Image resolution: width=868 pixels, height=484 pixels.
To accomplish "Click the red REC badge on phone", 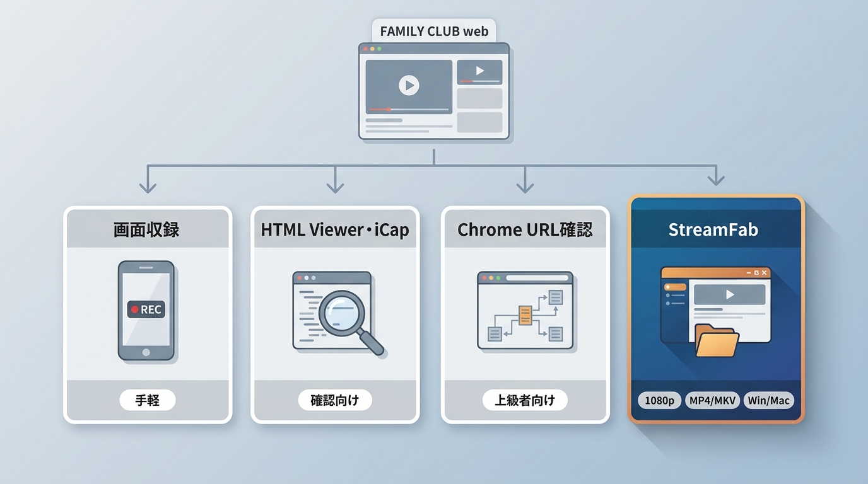I will click(x=146, y=309).
